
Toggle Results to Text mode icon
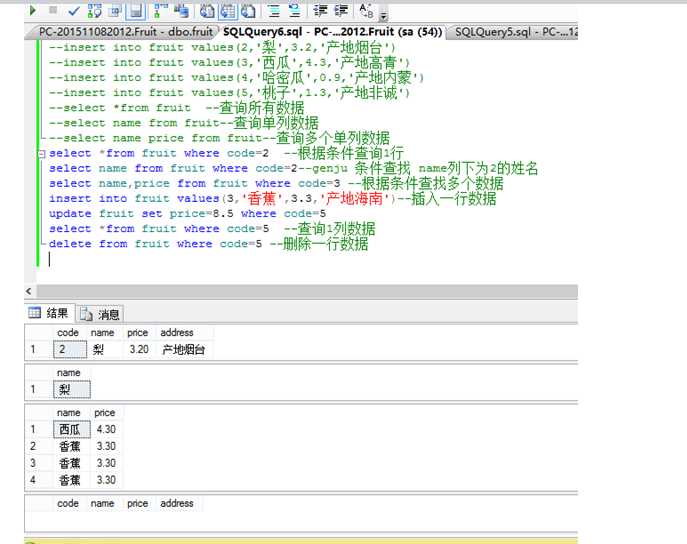(207, 11)
